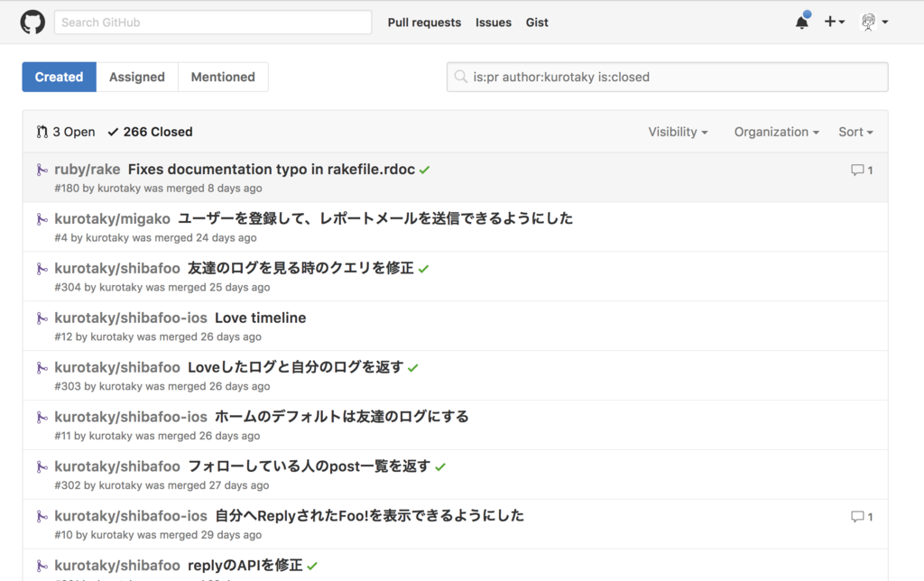Viewport: 924px width, 581px height.
Task: Go to Gist in top navigation
Action: click(x=537, y=23)
